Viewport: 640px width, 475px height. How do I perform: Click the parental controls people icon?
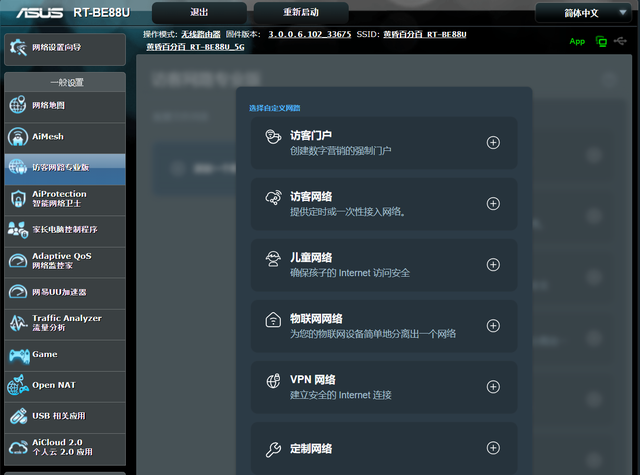18,230
